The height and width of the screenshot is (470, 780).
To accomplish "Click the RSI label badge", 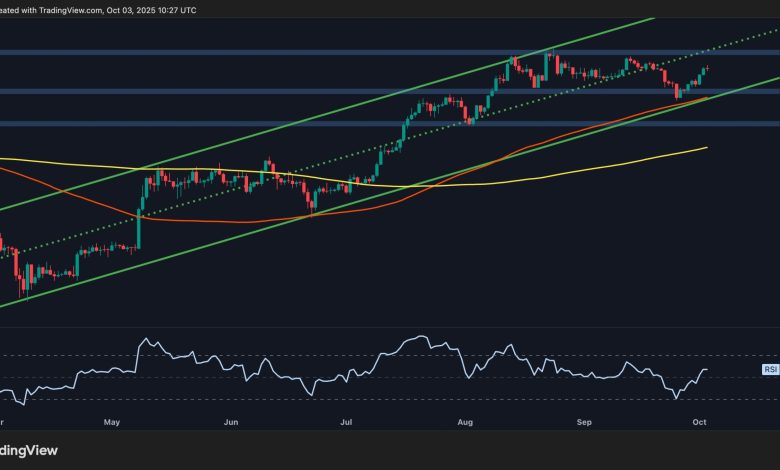I will 769,369.
